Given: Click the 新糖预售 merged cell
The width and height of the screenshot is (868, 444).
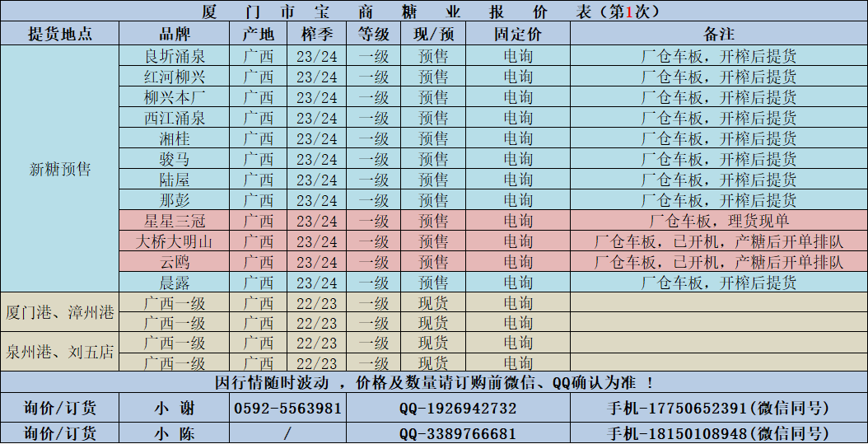Looking at the screenshot, I should pos(59,170).
